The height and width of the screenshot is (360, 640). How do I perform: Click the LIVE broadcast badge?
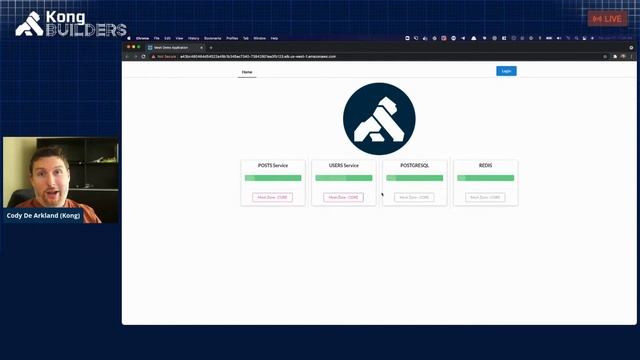608,19
